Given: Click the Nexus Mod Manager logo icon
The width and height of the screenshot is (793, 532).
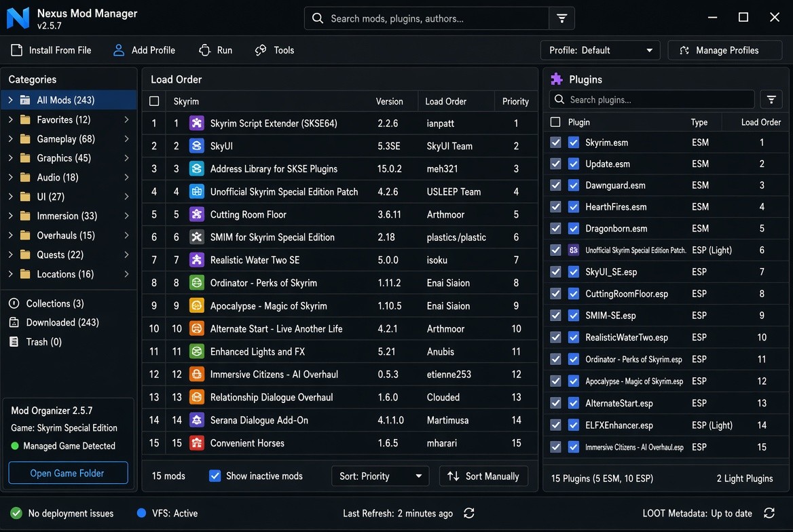Looking at the screenshot, I should click(x=18, y=18).
